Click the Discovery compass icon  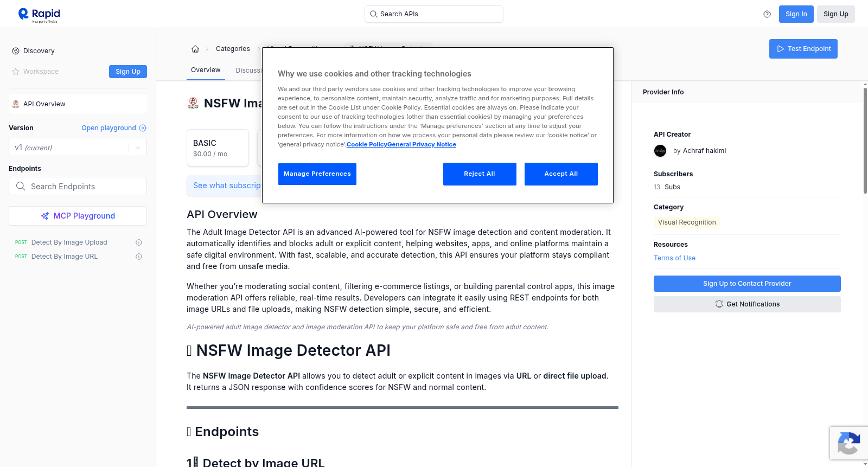click(x=16, y=51)
